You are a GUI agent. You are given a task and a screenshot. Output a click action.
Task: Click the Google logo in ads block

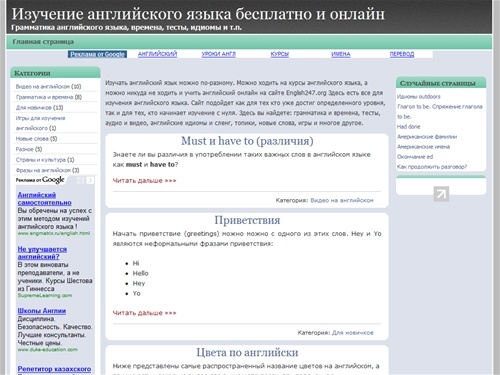point(53,180)
